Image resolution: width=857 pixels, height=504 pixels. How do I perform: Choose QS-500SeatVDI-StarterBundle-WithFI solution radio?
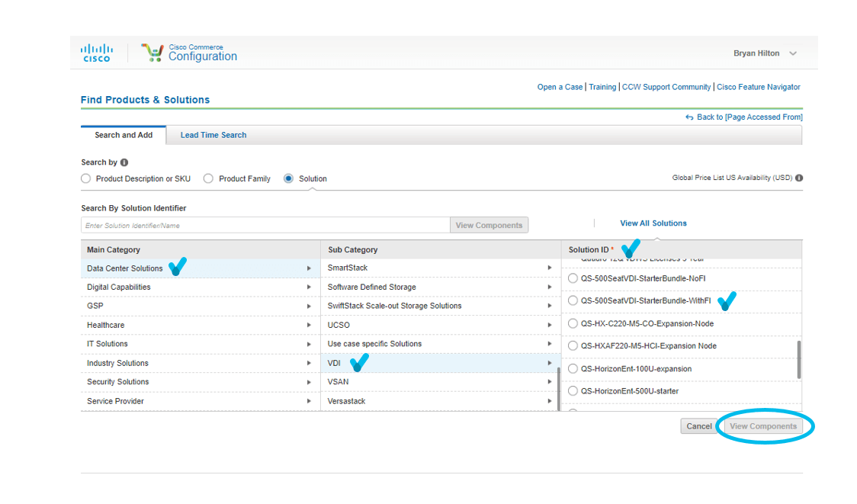tap(573, 300)
